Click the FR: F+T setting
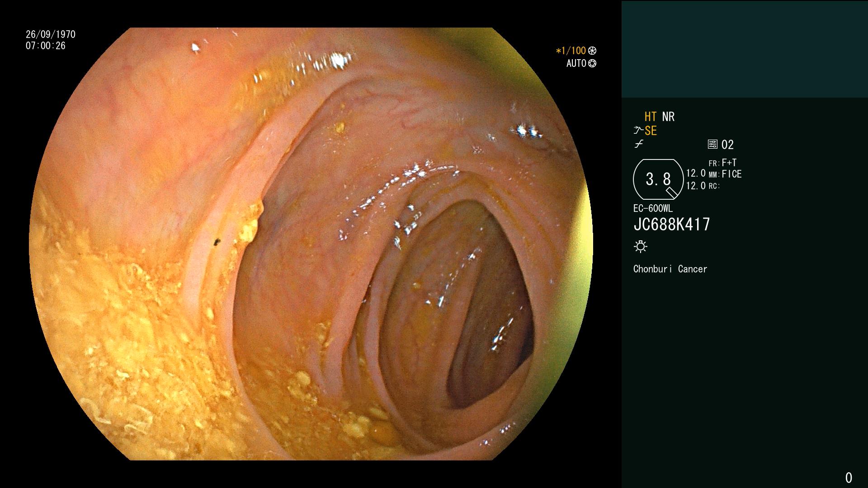 tap(722, 163)
